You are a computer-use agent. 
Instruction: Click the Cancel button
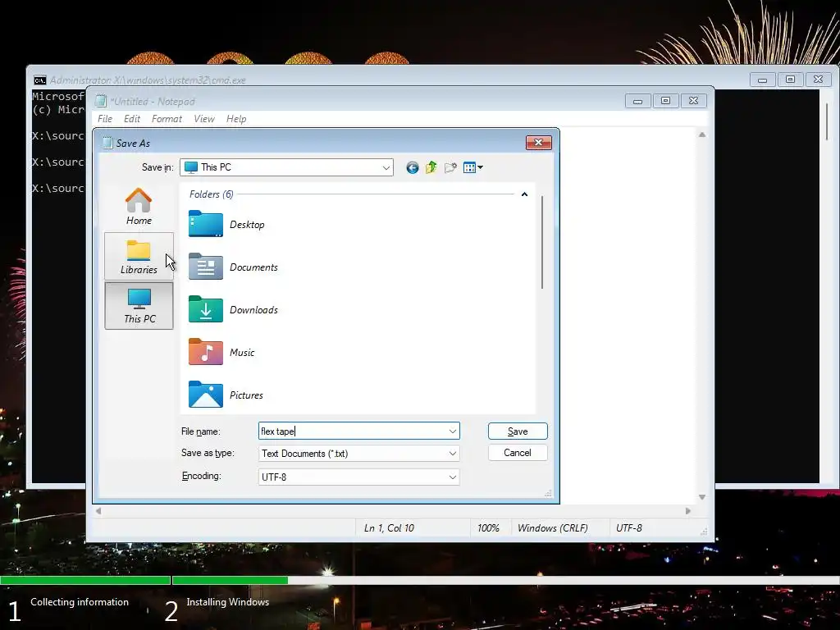(x=518, y=453)
